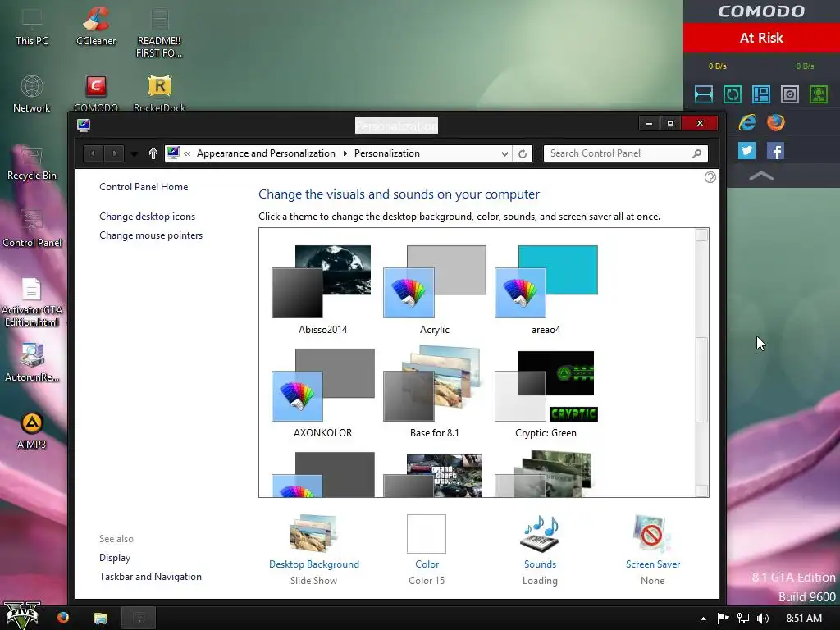840x630 pixels.
Task: Select the Base for 8.1 theme
Action: pos(435,393)
